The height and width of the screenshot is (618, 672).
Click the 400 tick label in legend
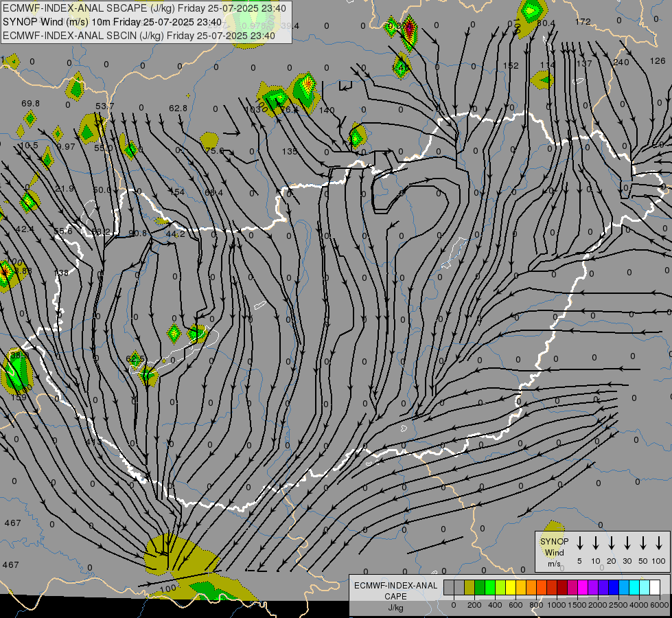[495, 605]
